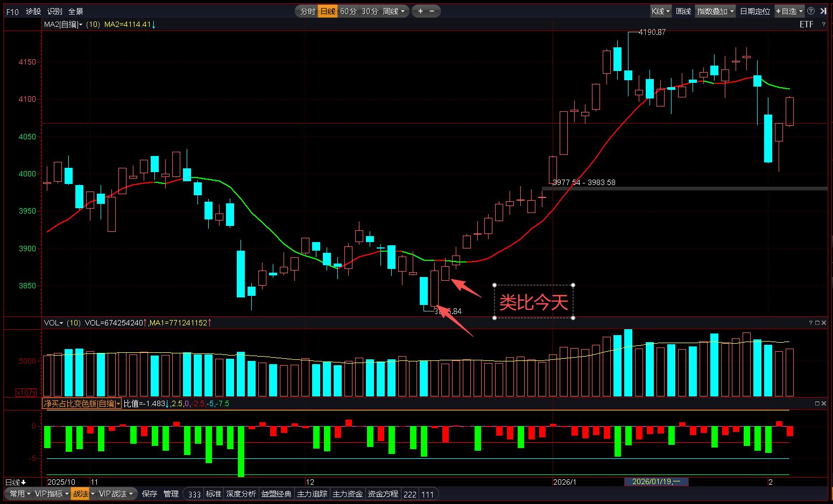The height and width of the screenshot is (504, 833).
Task: Zoom out chart with minus button
Action: point(432,11)
